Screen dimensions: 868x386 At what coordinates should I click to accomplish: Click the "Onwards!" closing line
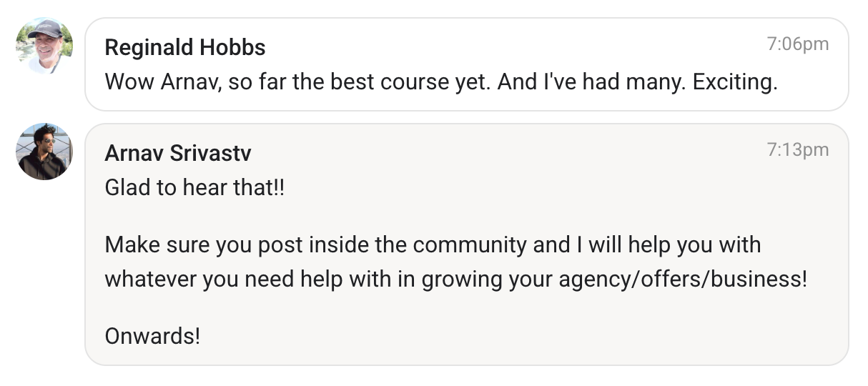point(152,335)
